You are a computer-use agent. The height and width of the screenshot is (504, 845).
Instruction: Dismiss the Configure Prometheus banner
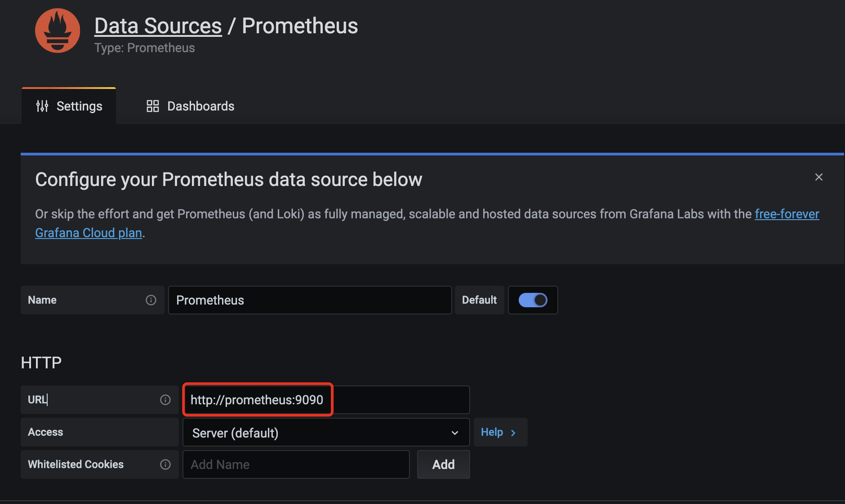point(819,177)
